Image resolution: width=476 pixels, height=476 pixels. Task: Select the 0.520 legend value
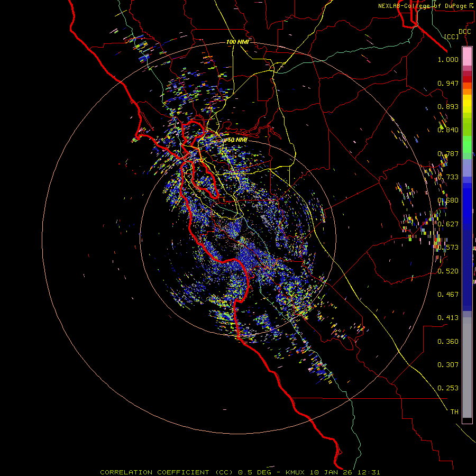pyautogui.click(x=448, y=271)
